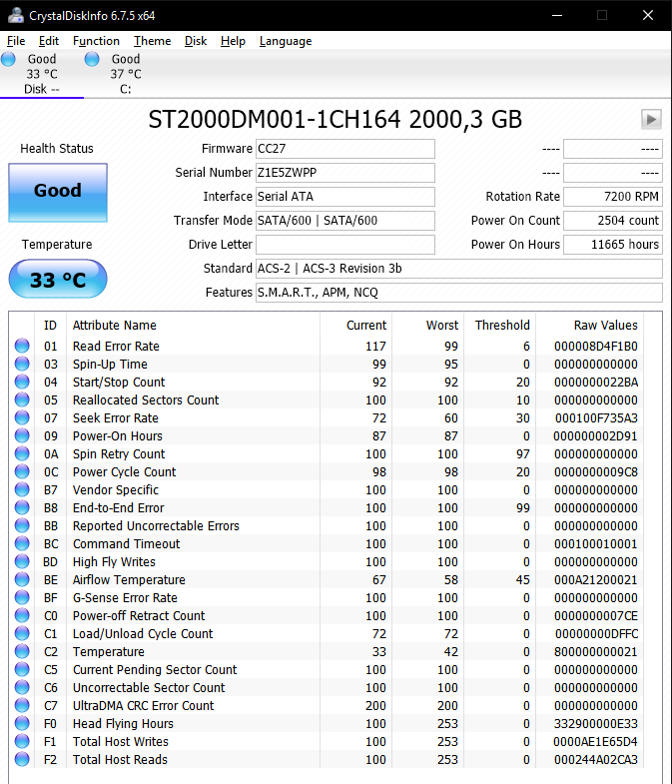The image size is (672, 784).
Task: Click status icon for Start/Stop Count
Action: pyautogui.click(x=22, y=382)
